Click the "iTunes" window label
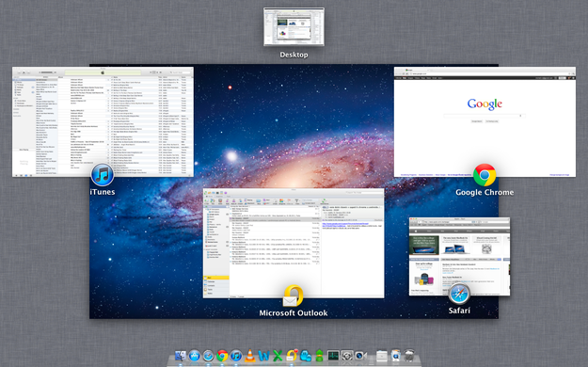Image resolution: width=588 pixels, height=367 pixels. click(x=103, y=192)
